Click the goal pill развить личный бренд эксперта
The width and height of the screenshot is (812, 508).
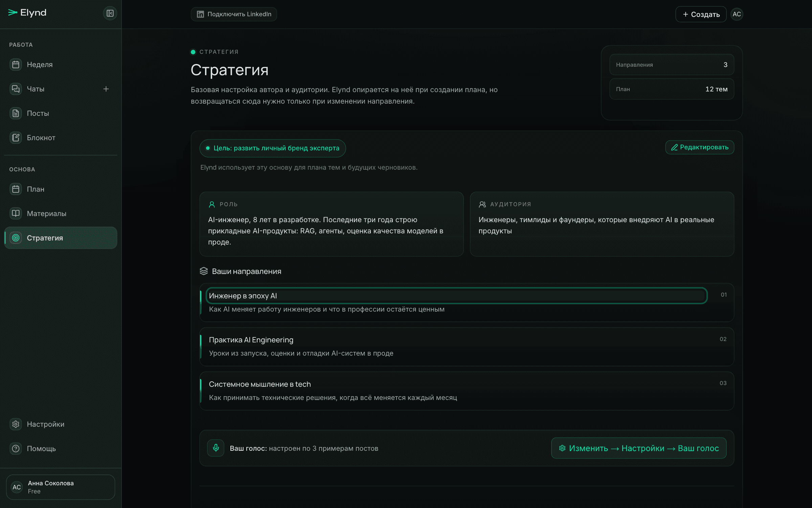(x=273, y=148)
